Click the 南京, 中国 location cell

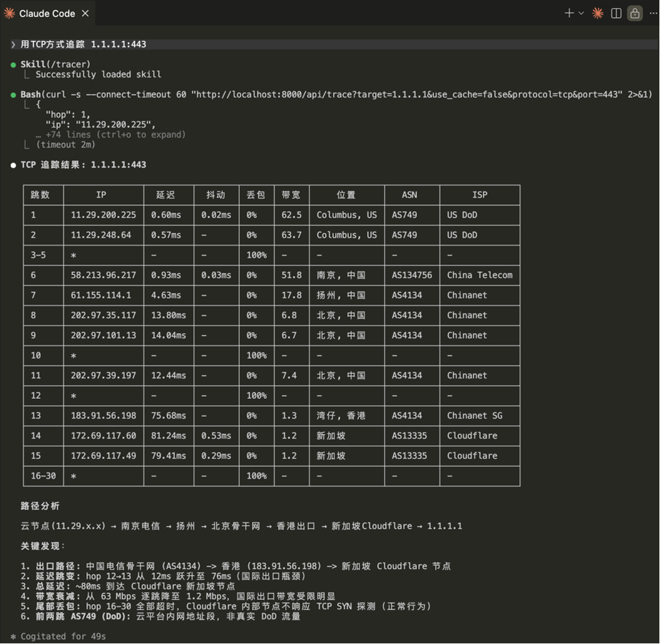(x=347, y=275)
